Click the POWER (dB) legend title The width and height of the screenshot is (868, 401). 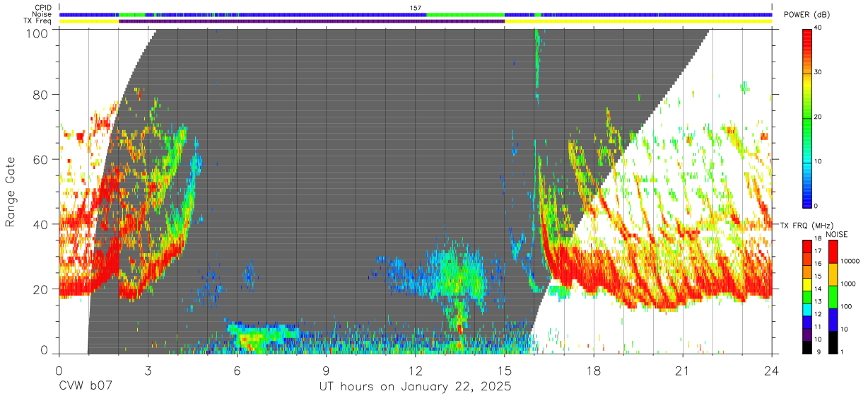point(807,15)
